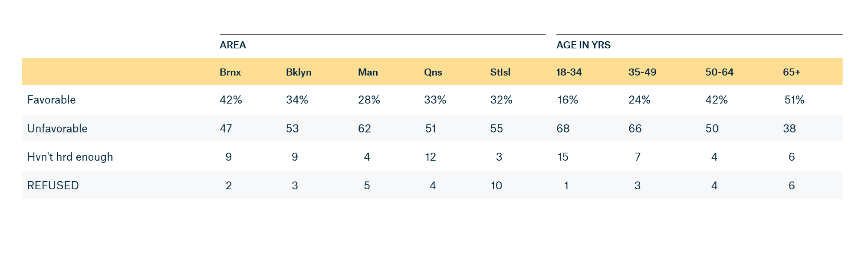This screenshot has width=868, height=254.
Task: Click the Favorable row label
Action: (x=51, y=100)
